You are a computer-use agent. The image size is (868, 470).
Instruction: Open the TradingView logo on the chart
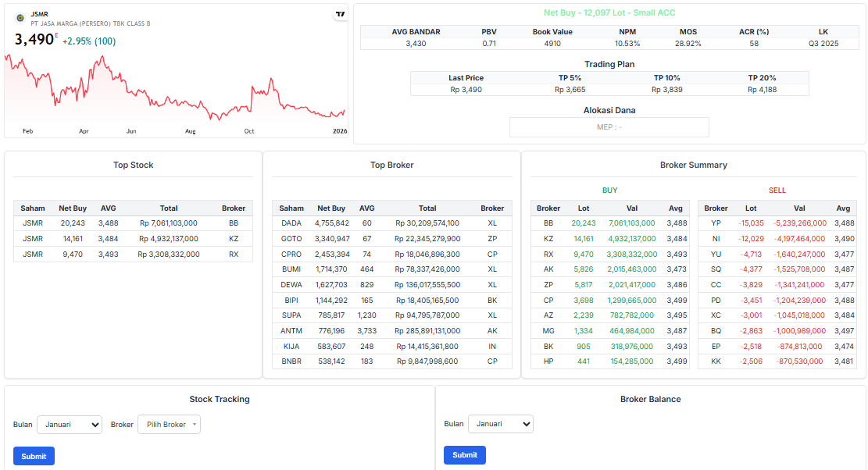pos(339,14)
